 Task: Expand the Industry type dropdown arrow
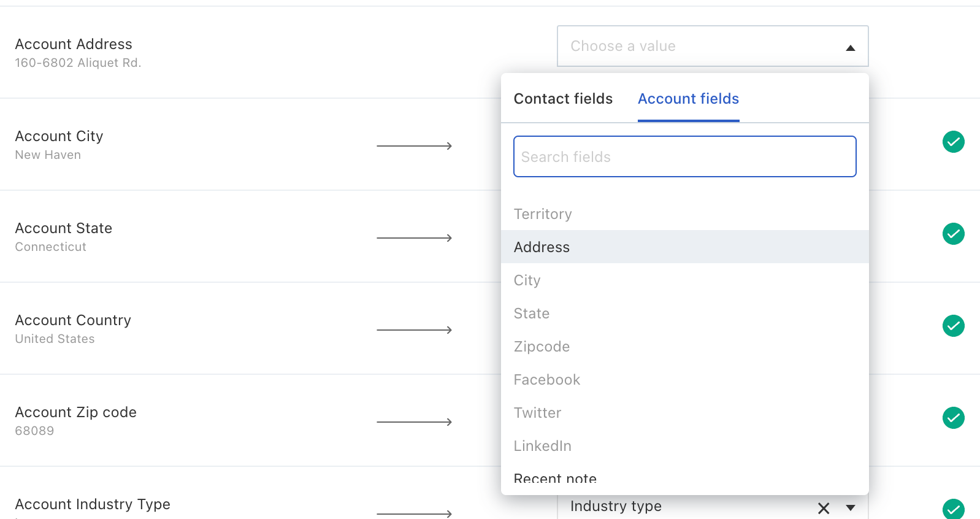click(x=851, y=508)
